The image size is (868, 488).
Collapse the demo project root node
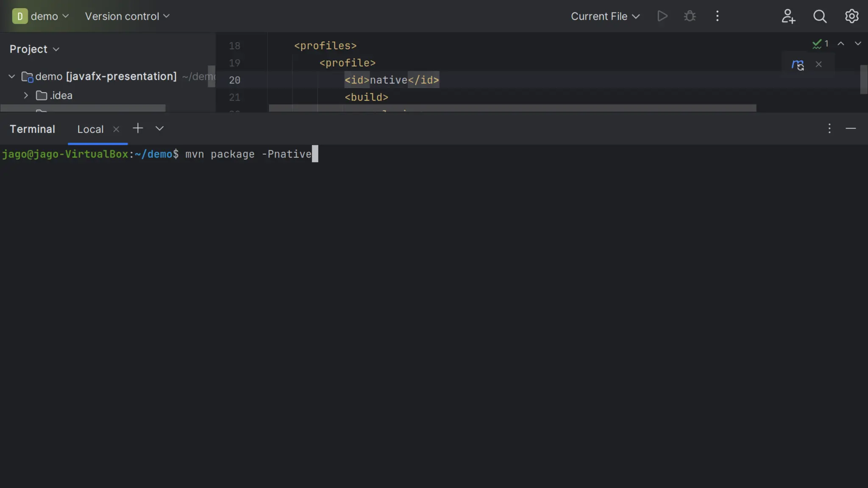click(12, 77)
